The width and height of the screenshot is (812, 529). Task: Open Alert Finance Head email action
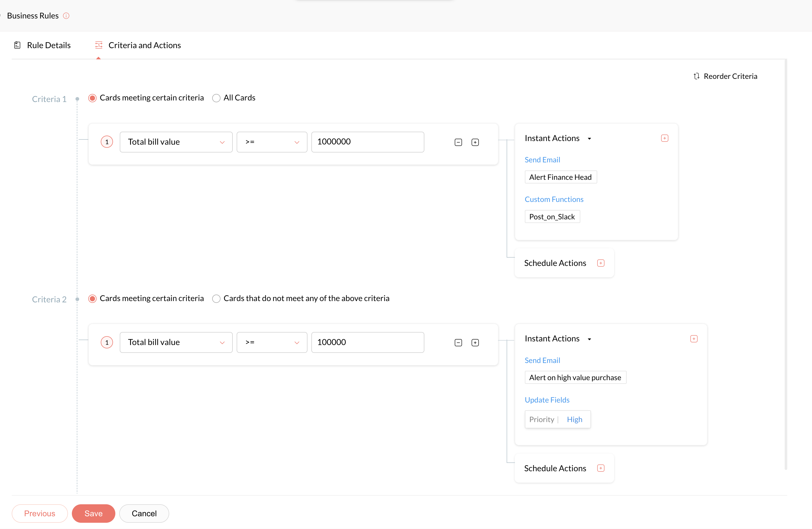[560, 177]
